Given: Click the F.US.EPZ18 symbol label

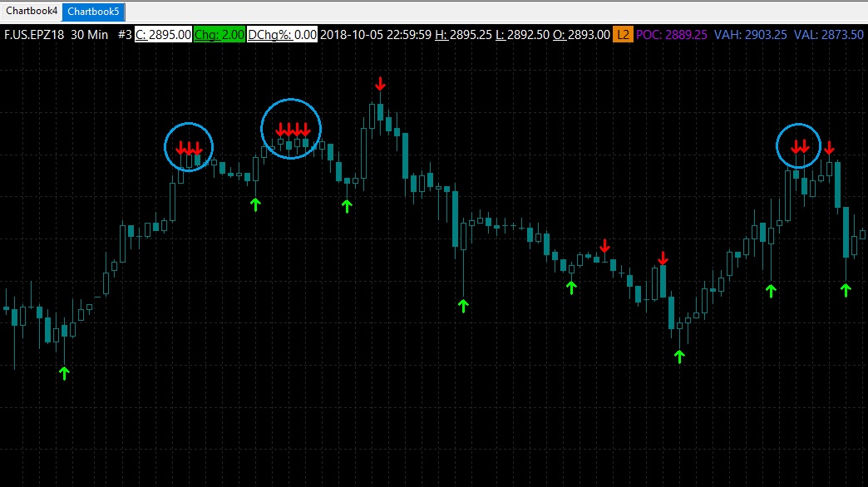Looking at the screenshot, I should click(34, 35).
